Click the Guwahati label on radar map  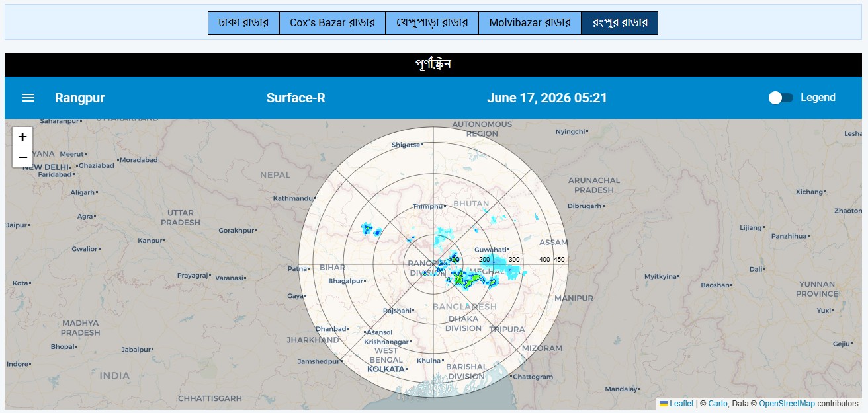tap(490, 250)
